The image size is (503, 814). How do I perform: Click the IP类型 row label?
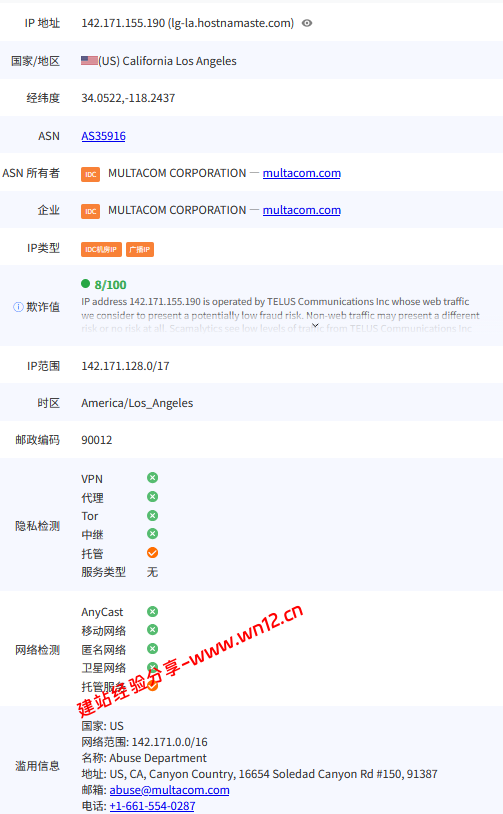[44, 248]
